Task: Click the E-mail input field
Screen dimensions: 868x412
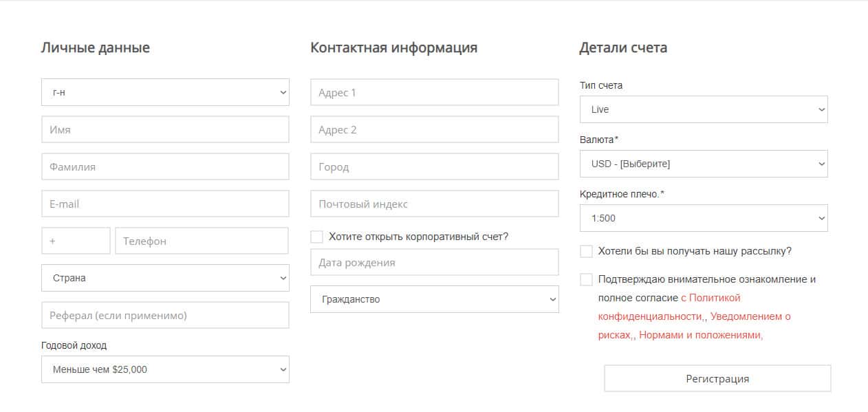Action: 165,204
